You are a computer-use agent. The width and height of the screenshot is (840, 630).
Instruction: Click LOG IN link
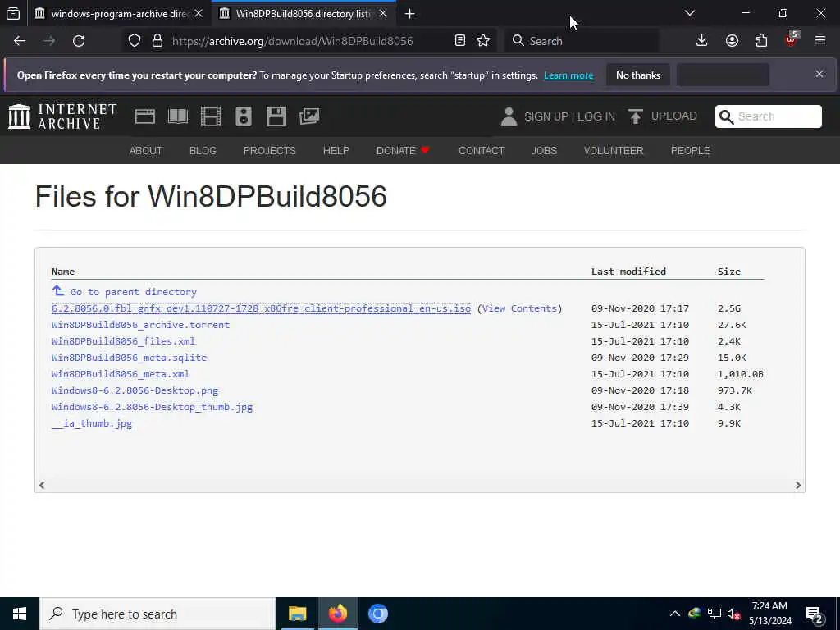tap(596, 116)
